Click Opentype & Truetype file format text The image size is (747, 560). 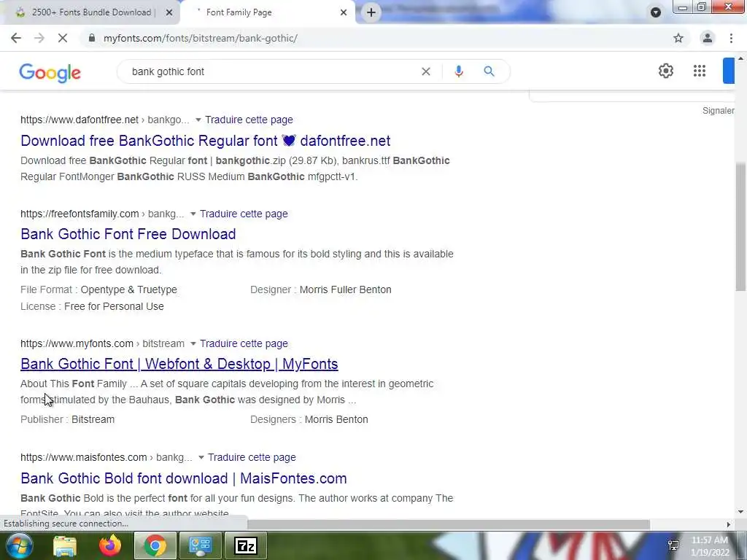pyautogui.click(x=128, y=289)
